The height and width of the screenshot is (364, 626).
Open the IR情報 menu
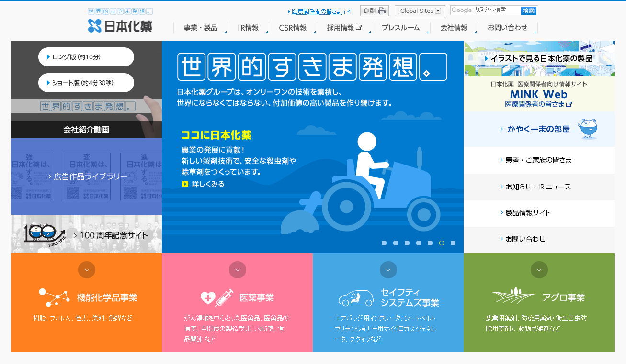(x=248, y=28)
